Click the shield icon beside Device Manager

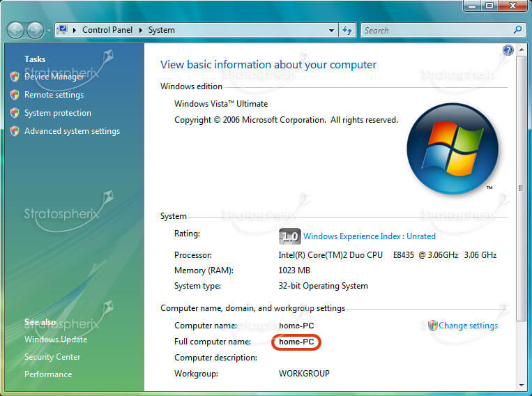coord(15,77)
